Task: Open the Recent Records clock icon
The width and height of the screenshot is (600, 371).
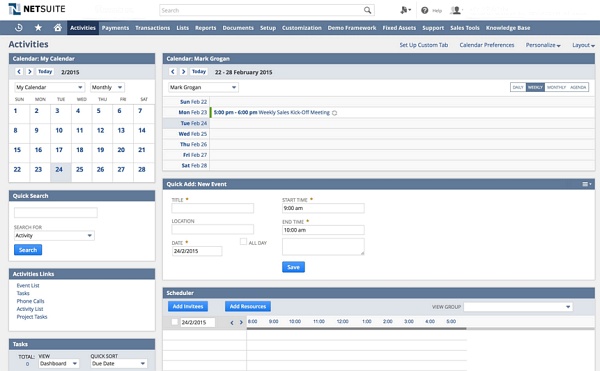Action: coord(18,28)
